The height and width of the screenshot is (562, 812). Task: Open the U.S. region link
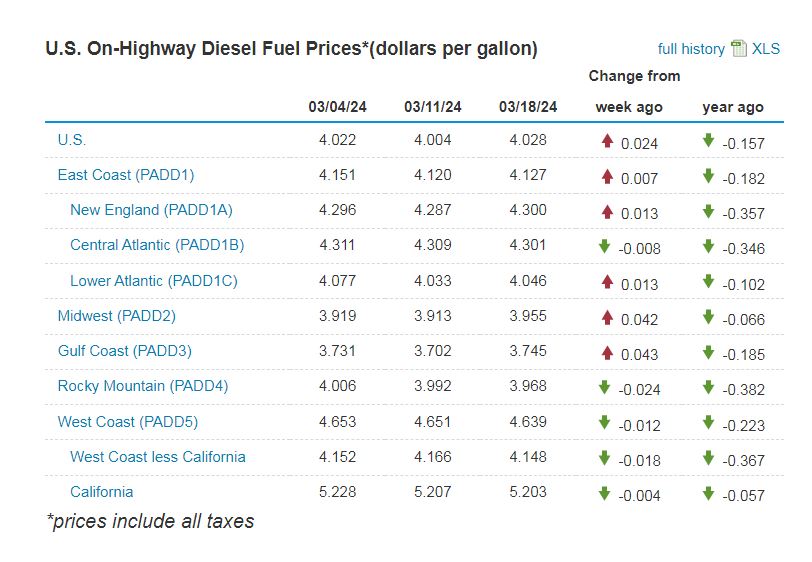pos(72,140)
